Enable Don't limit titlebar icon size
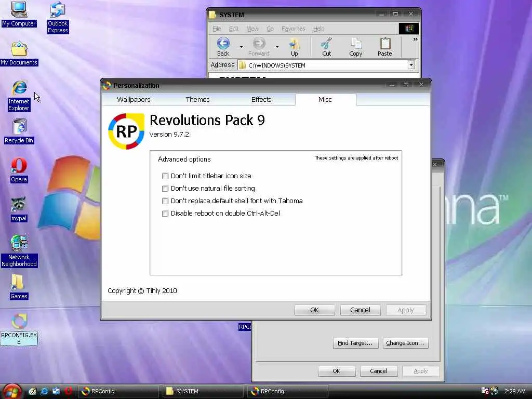This screenshot has width=532, height=399. click(165, 176)
